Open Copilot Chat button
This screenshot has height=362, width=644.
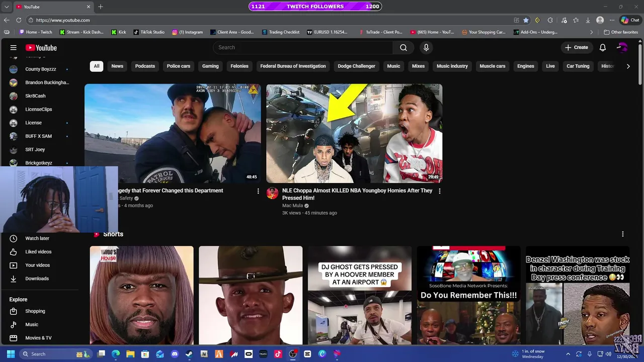pyautogui.click(x=630, y=20)
